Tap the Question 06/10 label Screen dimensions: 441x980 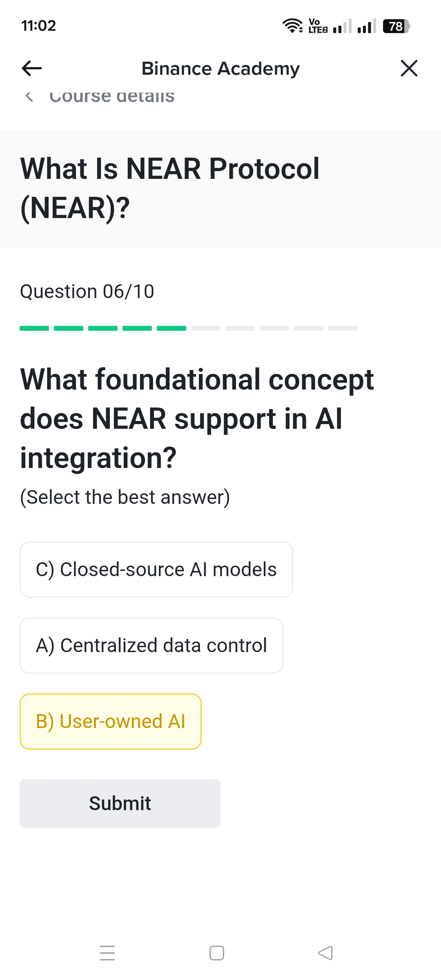click(87, 292)
